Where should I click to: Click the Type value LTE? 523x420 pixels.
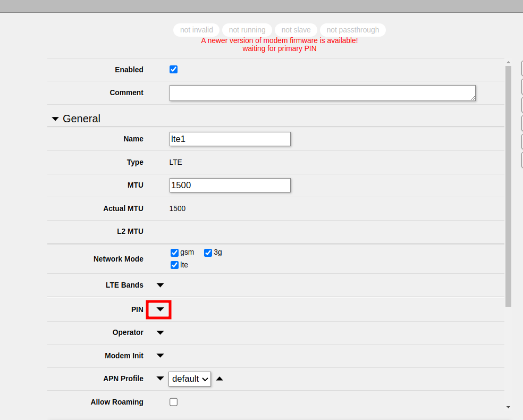tap(176, 163)
